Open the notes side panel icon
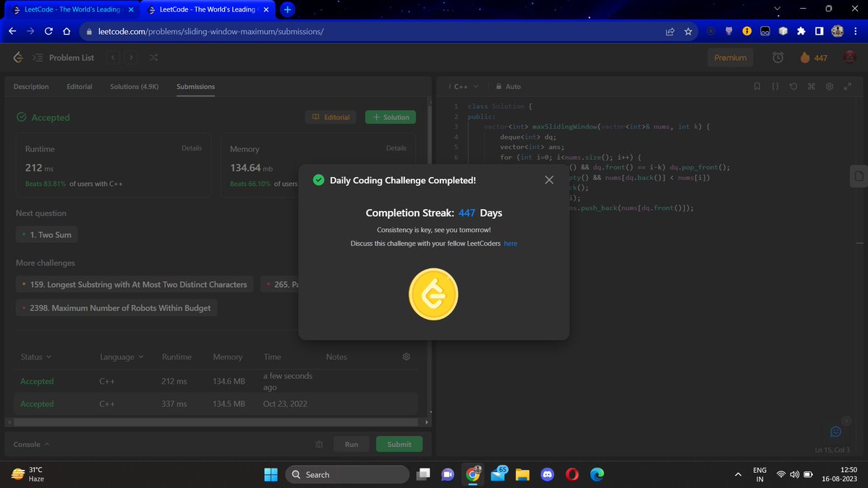This screenshot has height=488, width=868. [859, 176]
